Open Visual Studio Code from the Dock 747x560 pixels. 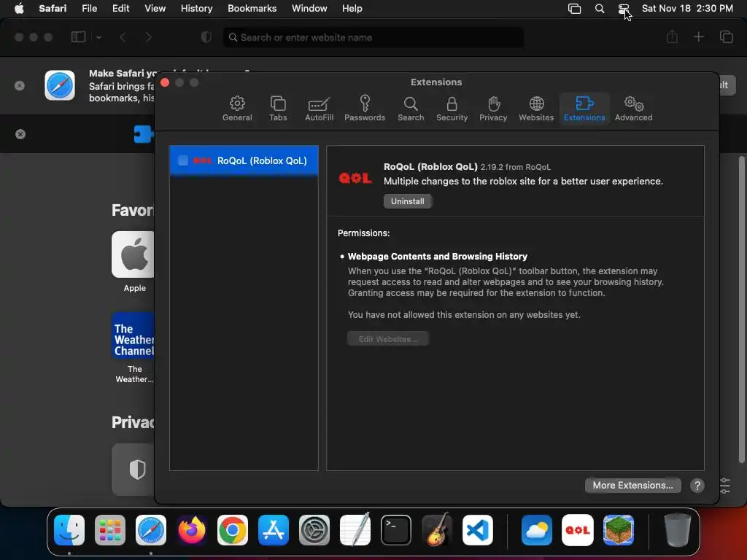(x=477, y=530)
